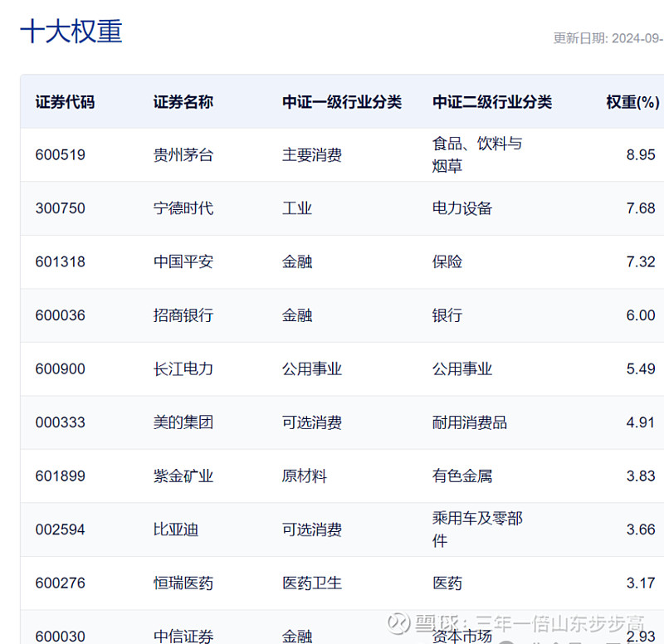Screen dimensions: 664x644
Task: Click the 权重(%) column header
Action: pos(632,102)
